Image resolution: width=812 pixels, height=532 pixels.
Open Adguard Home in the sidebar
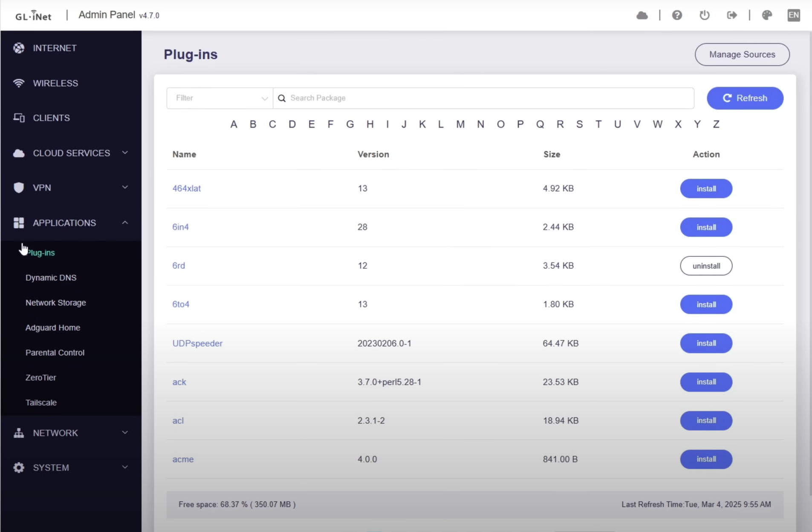[53, 328]
